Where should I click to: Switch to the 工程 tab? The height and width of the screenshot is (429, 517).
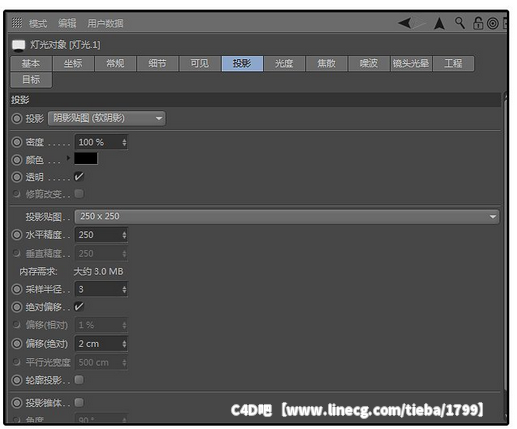453,63
